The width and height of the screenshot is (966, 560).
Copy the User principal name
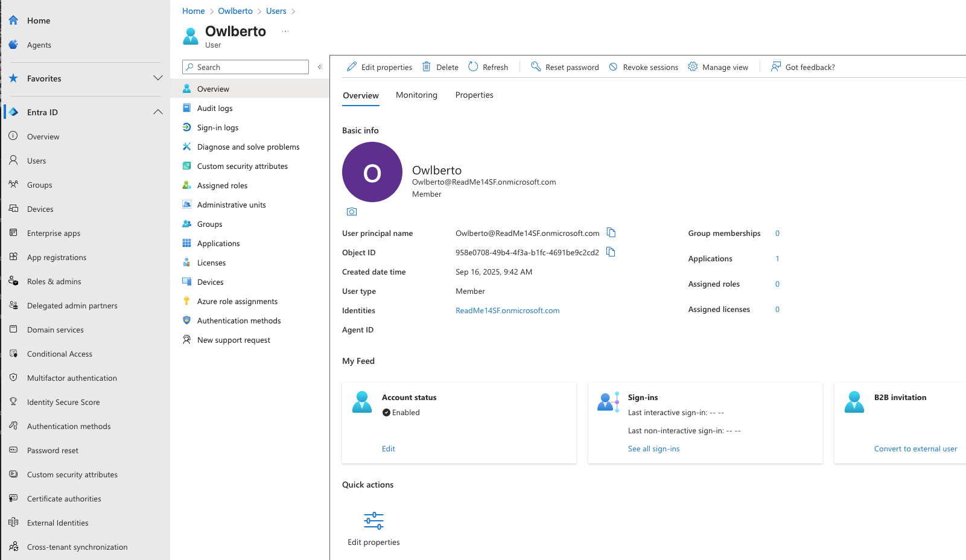tap(611, 233)
